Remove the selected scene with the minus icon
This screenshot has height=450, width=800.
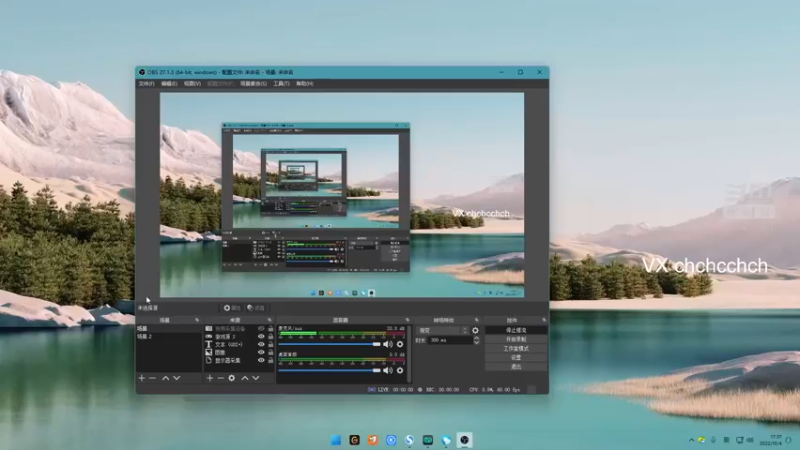pos(153,378)
